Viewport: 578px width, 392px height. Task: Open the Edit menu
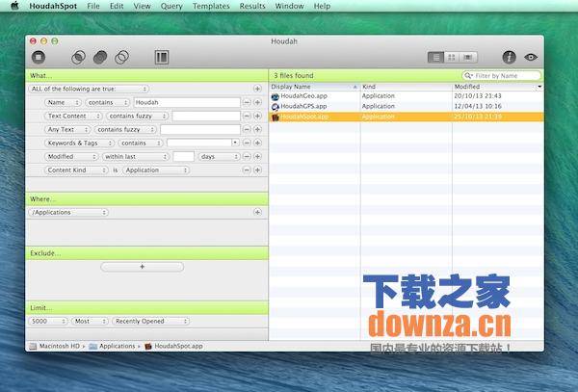(x=117, y=6)
